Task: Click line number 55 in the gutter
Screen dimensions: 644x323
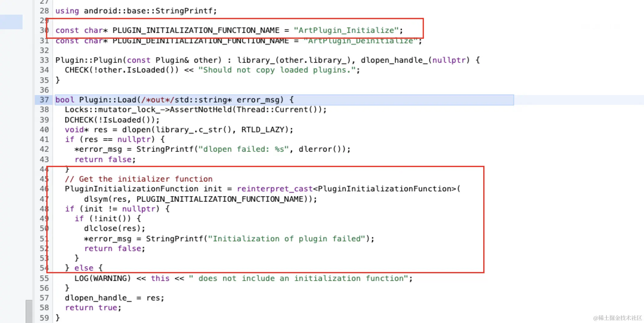Action: (x=44, y=278)
